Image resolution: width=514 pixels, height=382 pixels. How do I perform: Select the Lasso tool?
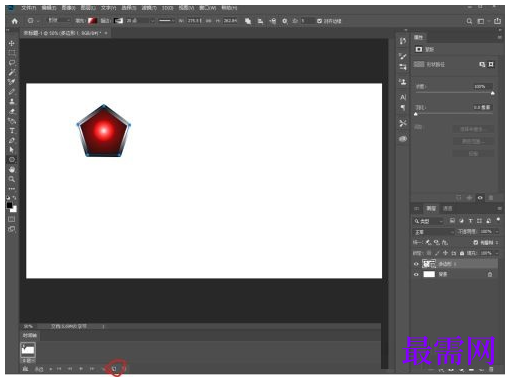[x=12, y=63]
